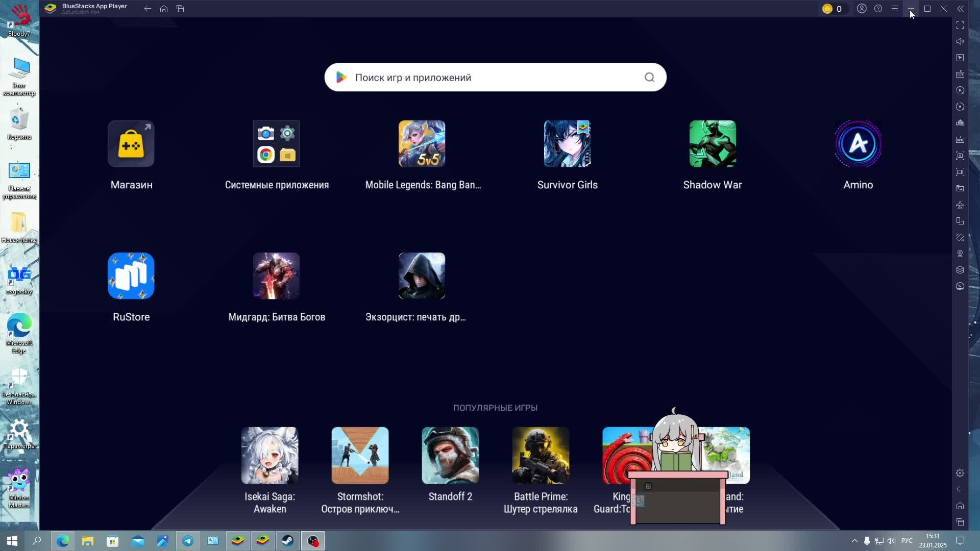This screenshot has height=551, width=980.
Task: Open the Stormshot popular game thumbnail
Action: click(x=360, y=456)
